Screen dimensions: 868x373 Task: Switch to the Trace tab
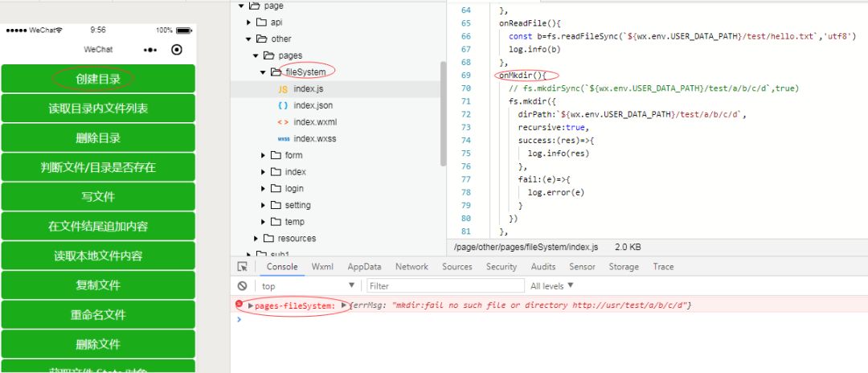(663, 267)
